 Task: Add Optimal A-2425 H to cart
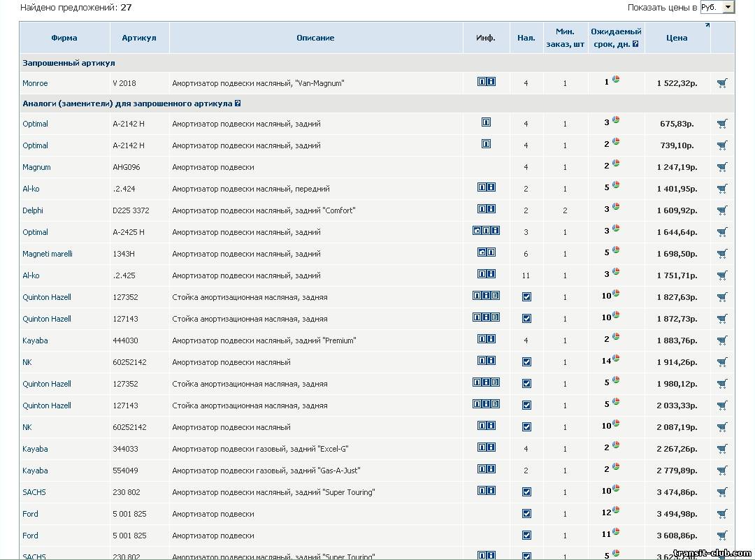click(721, 232)
